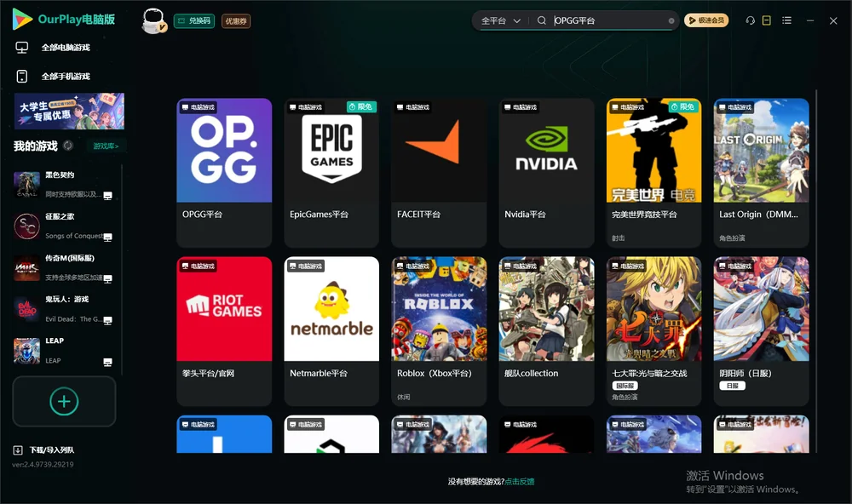The image size is (852, 504).
Task: Select the Roblox (Xbox平台) card
Action: coord(439,331)
